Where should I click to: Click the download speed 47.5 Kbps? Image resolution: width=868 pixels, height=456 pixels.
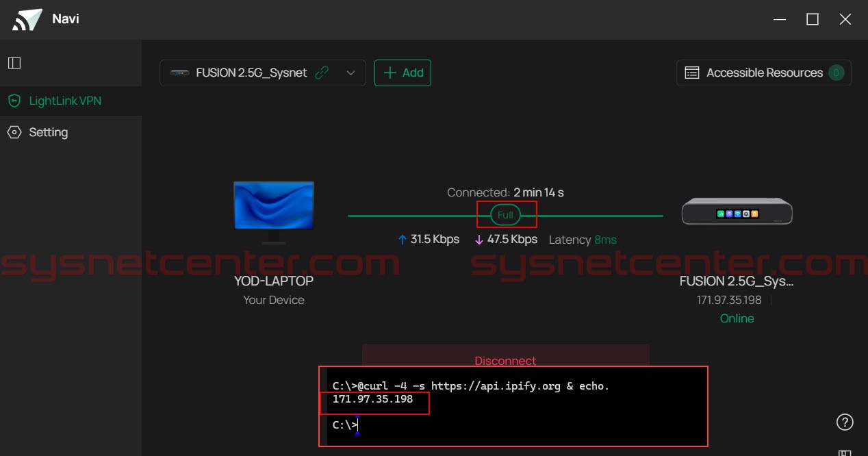506,240
